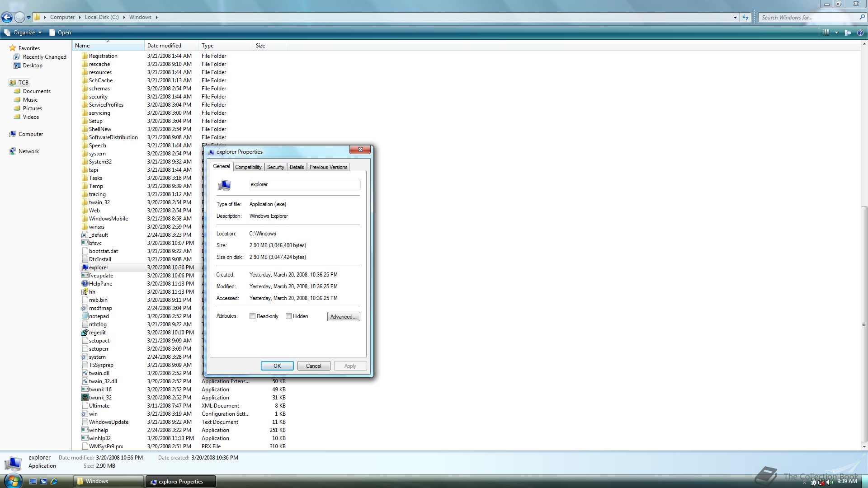
Task: Select the explorer file in list
Action: click(x=99, y=267)
